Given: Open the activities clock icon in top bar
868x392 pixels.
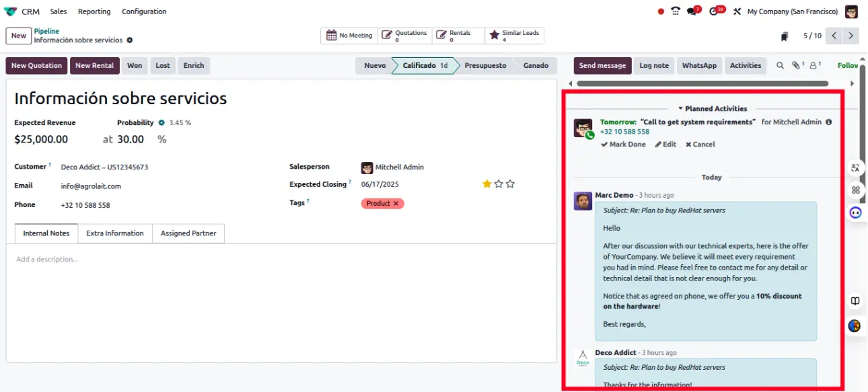Looking at the screenshot, I should (715, 11).
